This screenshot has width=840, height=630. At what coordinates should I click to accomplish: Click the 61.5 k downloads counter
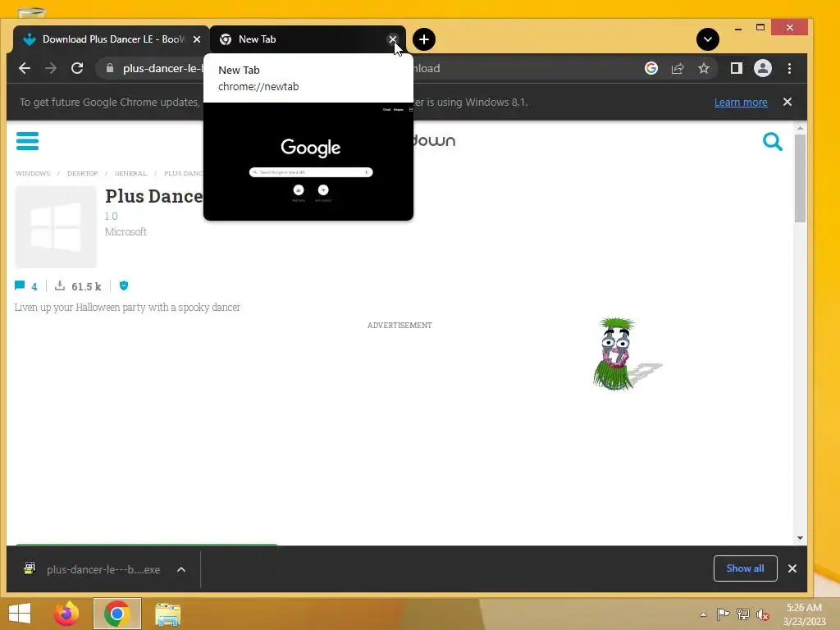click(78, 286)
